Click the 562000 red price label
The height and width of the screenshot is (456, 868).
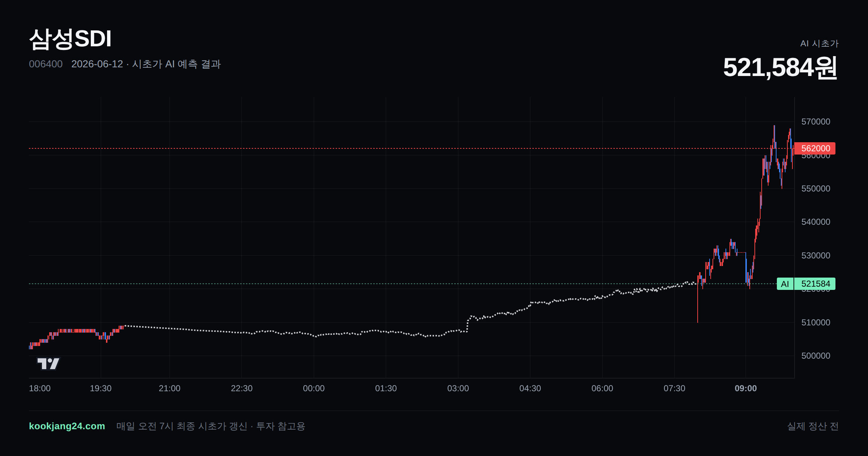(x=815, y=148)
